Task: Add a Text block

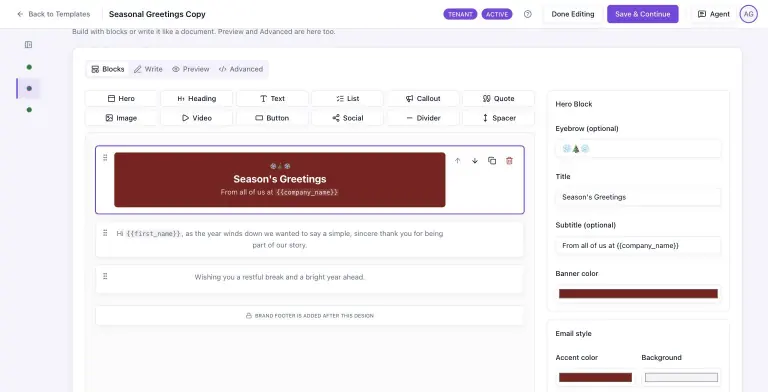Action: pyautogui.click(x=272, y=98)
